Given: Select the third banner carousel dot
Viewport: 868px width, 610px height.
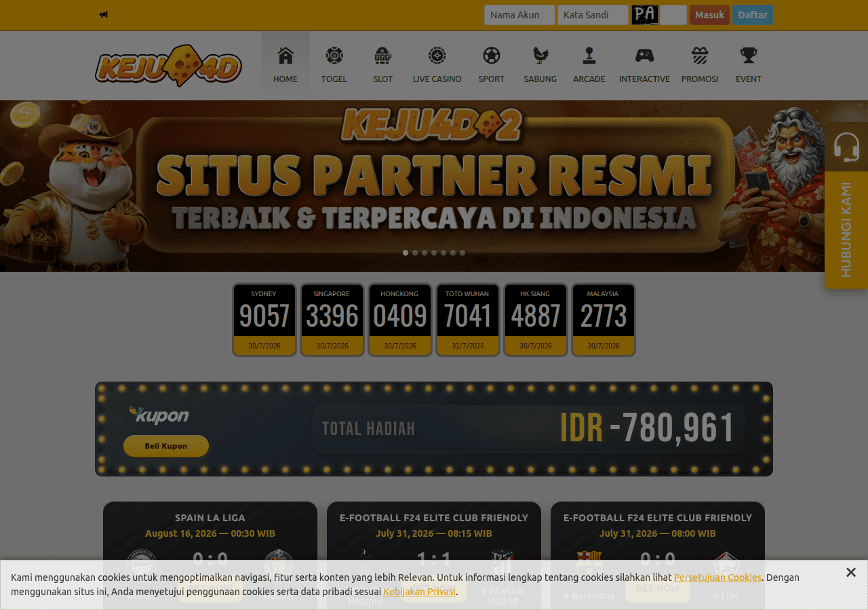Looking at the screenshot, I should point(425,253).
